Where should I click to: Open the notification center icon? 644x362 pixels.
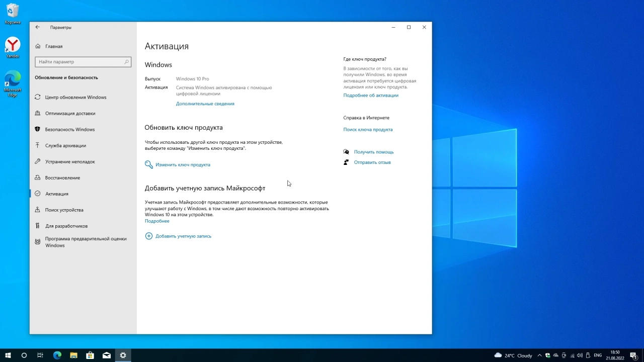click(634, 355)
